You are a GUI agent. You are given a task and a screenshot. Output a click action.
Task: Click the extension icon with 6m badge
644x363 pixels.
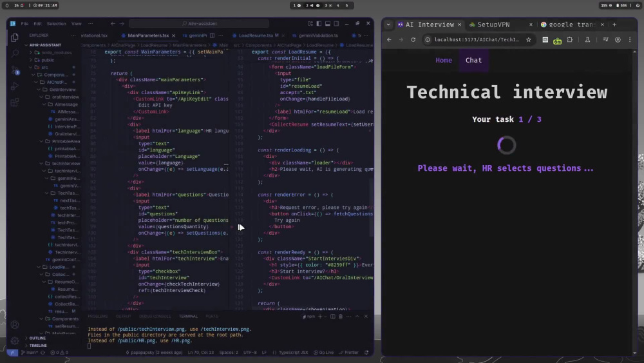click(x=557, y=40)
